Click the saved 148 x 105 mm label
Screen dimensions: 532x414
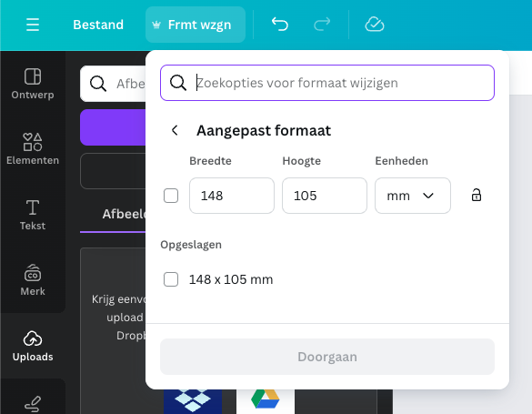pos(231,279)
